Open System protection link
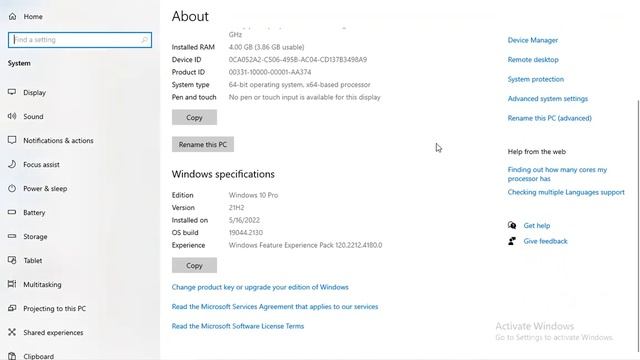Screen dimensions: 640x360 pyautogui.click(x=536, y=79)
